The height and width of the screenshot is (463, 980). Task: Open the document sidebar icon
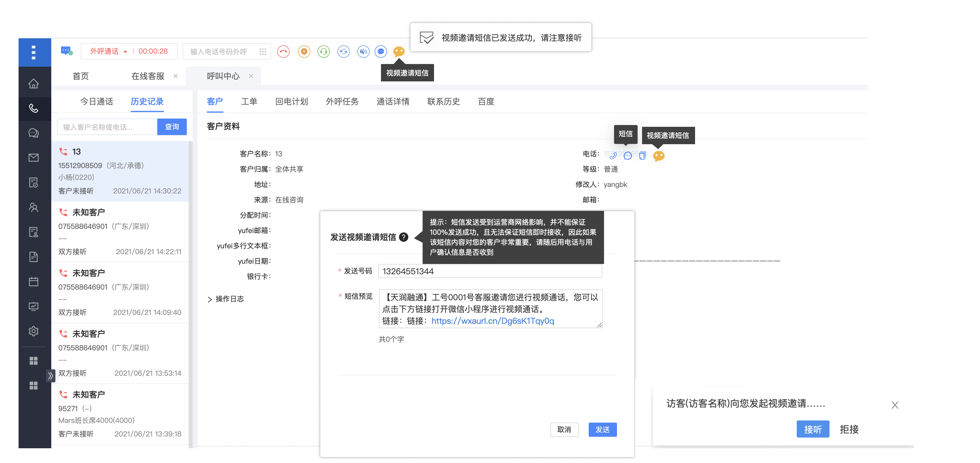click(34, 257)
